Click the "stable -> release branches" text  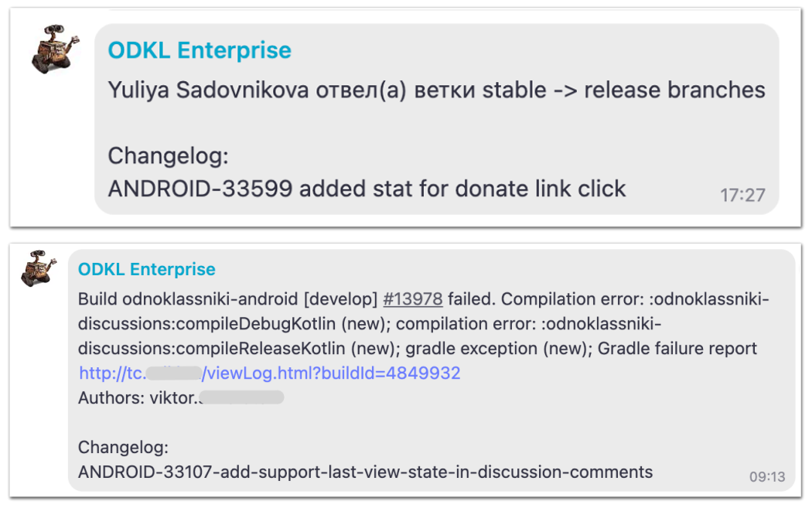[623, 90]
